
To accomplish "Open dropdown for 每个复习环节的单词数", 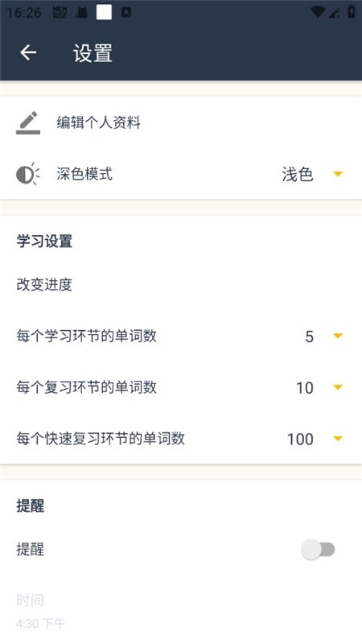I will pos(338,387).
